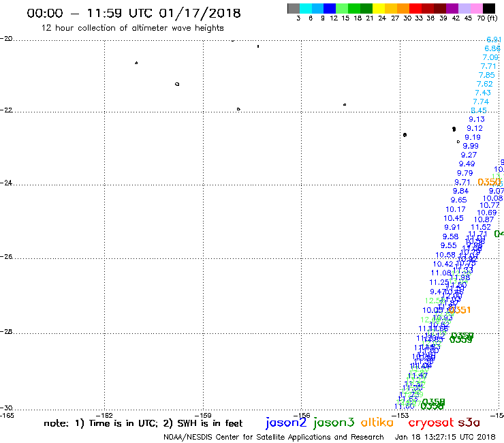The height and width of the screenshot is (443, 504).
Task: Click the wave height value 10.58
Action: [445, 255]
